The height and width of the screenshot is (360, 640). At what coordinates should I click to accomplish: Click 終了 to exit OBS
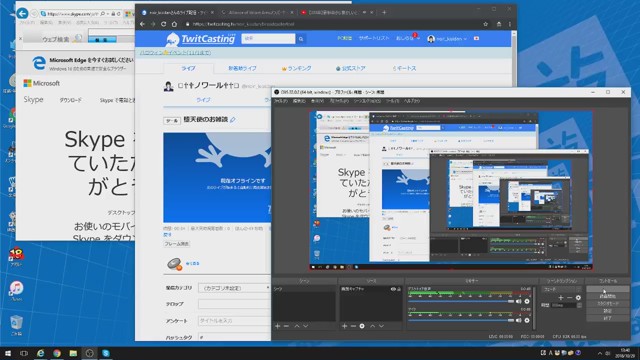pos(608,318)
